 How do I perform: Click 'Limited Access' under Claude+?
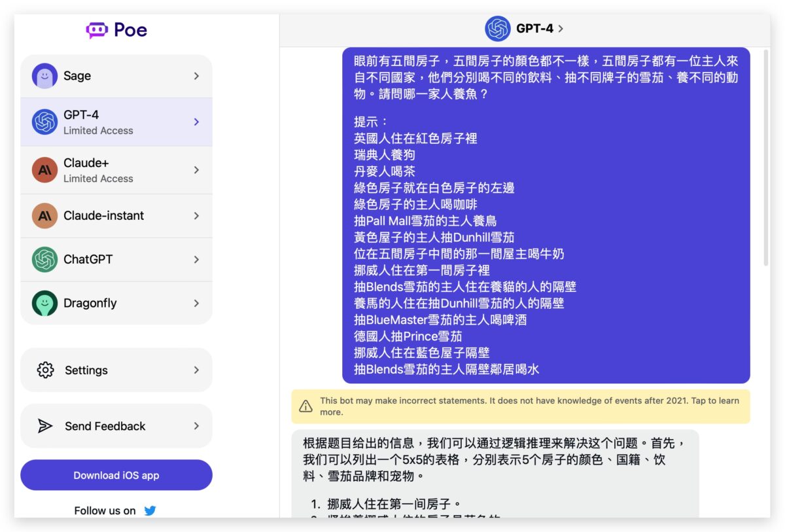(x=98, y=179)
